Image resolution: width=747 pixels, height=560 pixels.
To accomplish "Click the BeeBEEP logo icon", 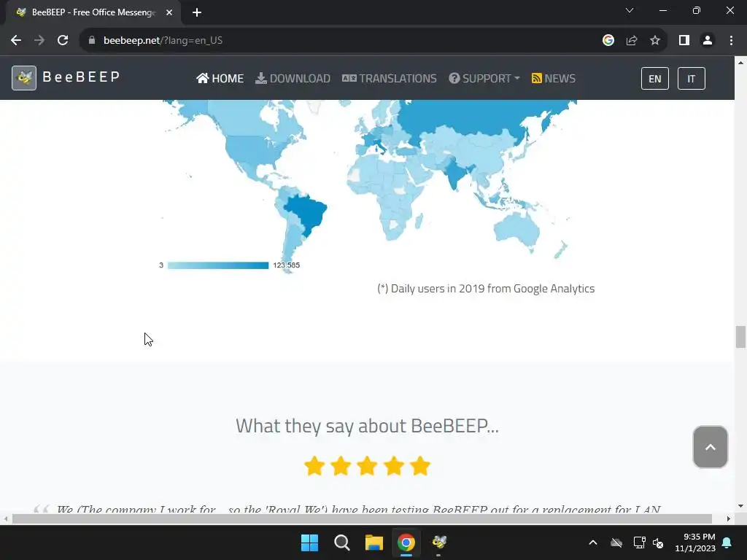I will coord(24,78).
